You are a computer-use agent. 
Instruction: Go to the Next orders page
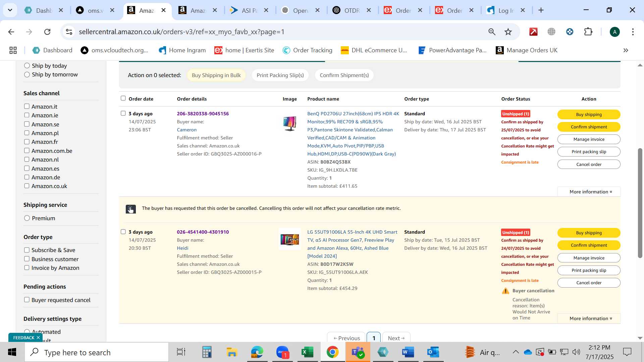[396, 338]
